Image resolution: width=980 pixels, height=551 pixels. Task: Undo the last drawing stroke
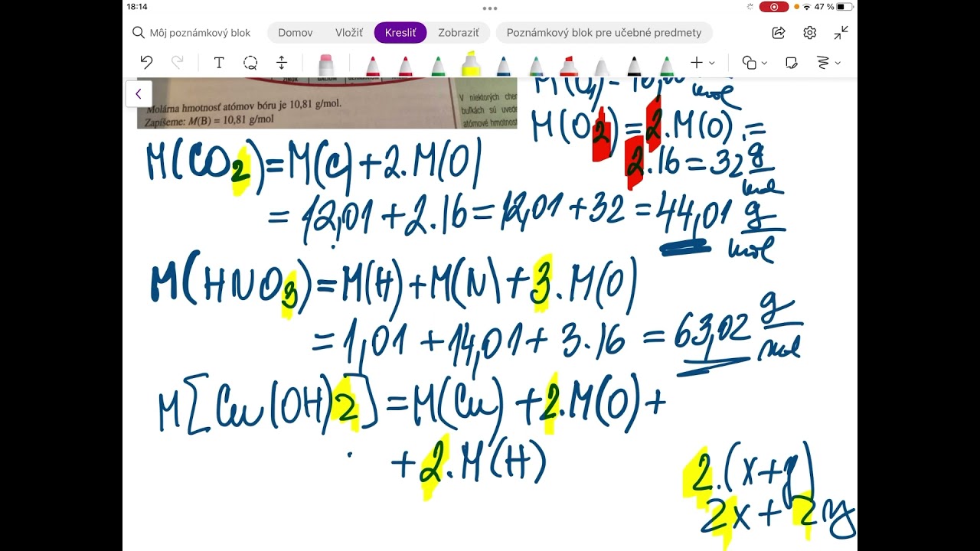pos(146,63)
